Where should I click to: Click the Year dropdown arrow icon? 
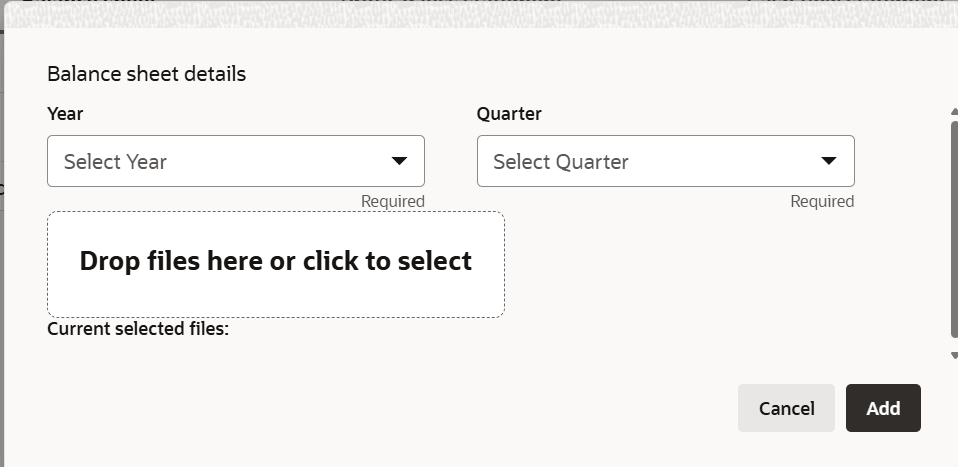click(399, 161)
